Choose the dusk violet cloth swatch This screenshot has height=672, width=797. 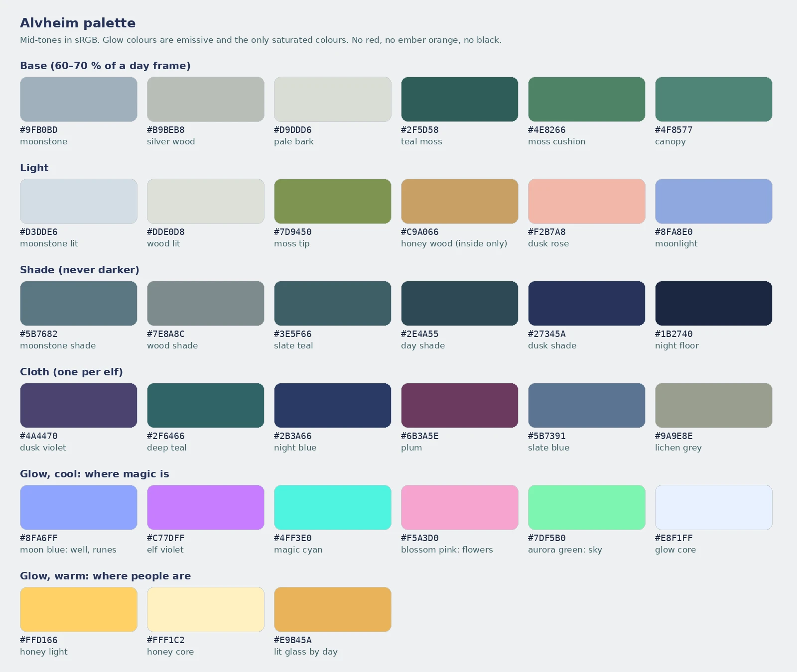79,405
